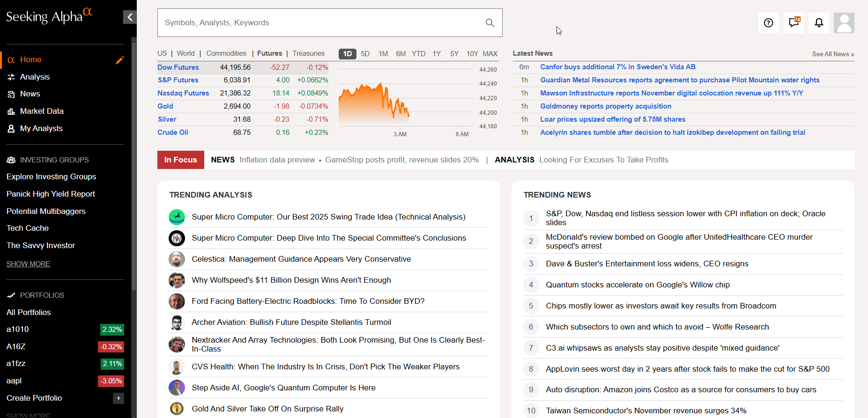Click author avatar for Wolfspeed article

pos(177,280)
